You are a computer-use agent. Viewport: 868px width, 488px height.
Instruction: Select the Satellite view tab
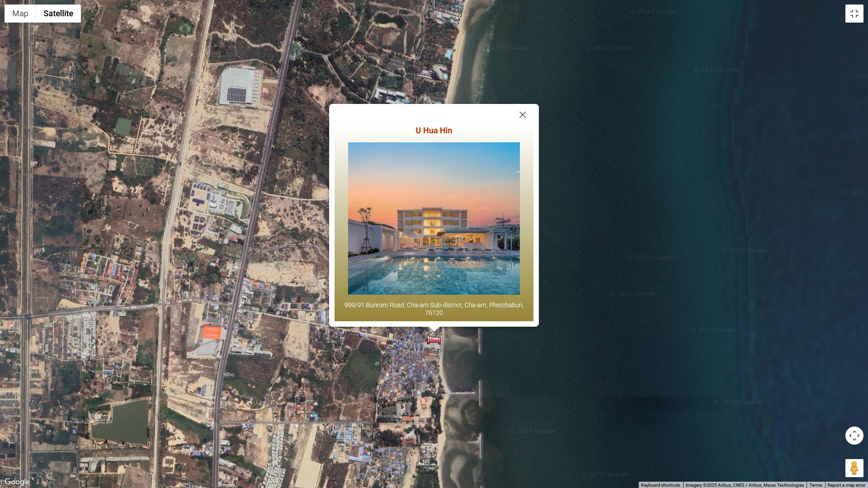pos(58,14)
